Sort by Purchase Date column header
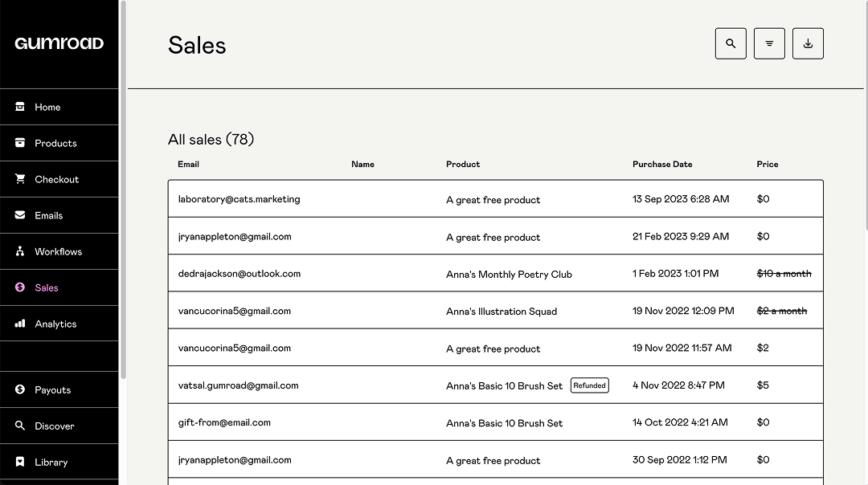868x485 pixels. click(x=662, y=165)
